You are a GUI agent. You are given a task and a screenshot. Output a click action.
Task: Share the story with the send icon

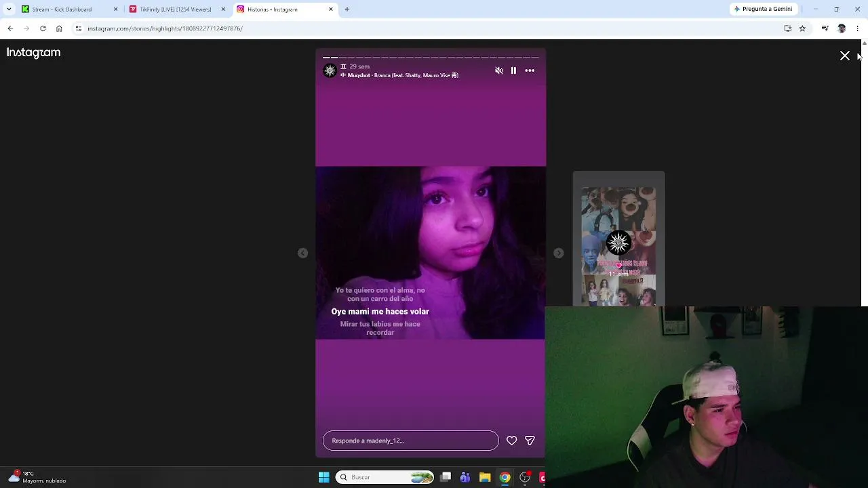click(530, 441)
